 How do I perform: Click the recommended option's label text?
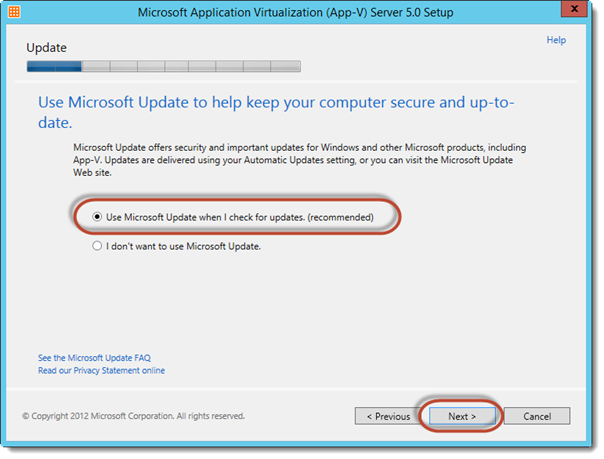pos(240,217)
